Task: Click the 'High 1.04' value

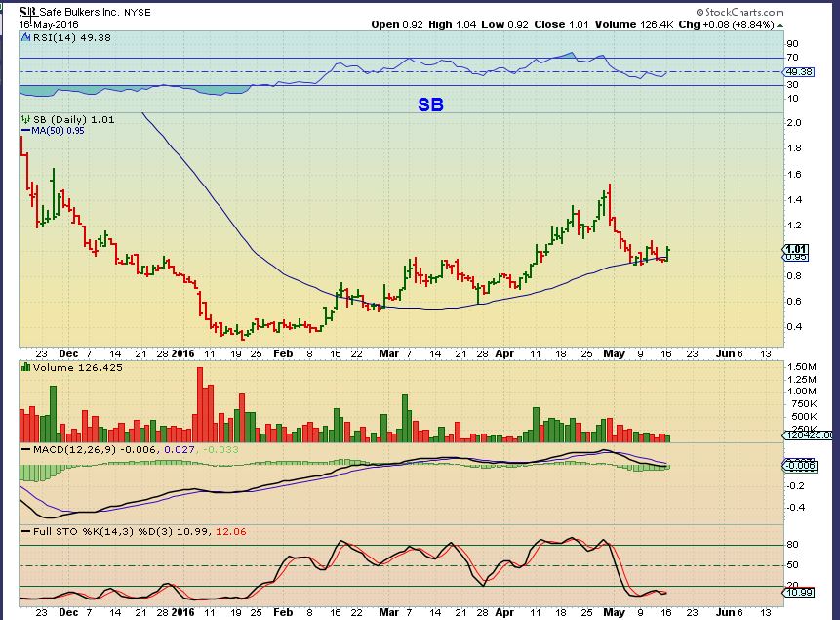Action: tap(452, 24)
